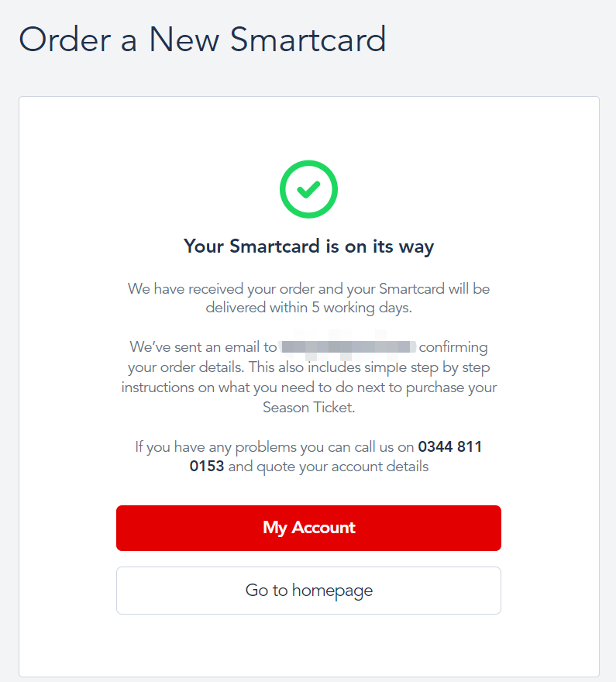This screenshot has width=616, height=682.
Task: Open My Account red button
Action: [308, 528]
